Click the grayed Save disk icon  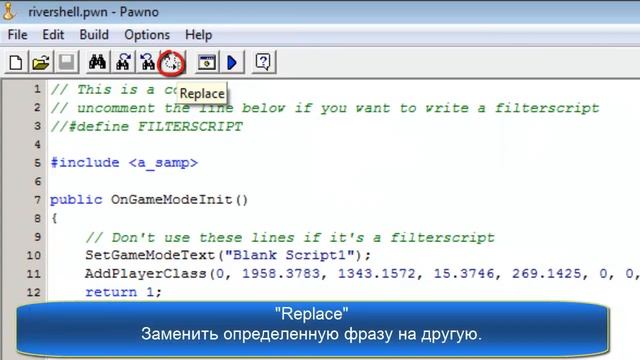click(x=66, y=62)
